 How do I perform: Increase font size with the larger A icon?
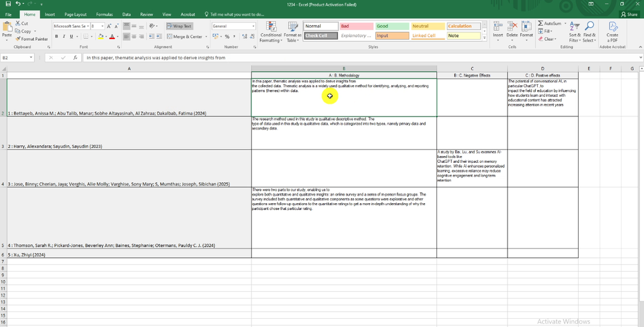[109, 26]
